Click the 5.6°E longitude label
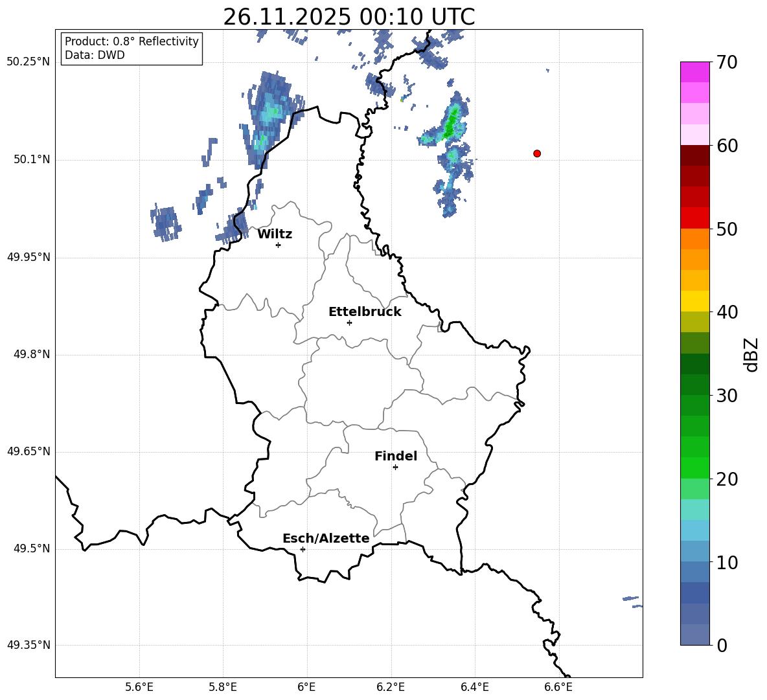This screenshot has height=700, width=767. tap(139, 687)
